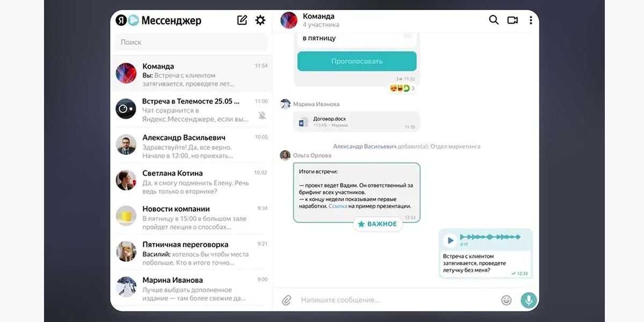Play the voice message
Image resolution: width=644 pixels, height=322 pixels.
coord(451,240)
